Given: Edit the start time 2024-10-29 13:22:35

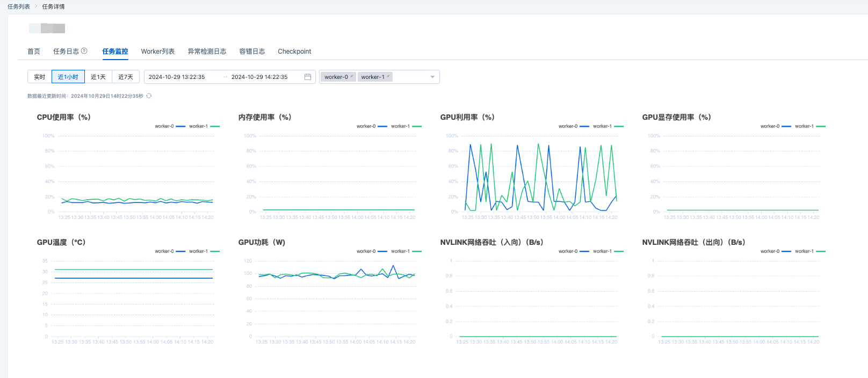Looking at the screenshot, I should tap(177, 77).
